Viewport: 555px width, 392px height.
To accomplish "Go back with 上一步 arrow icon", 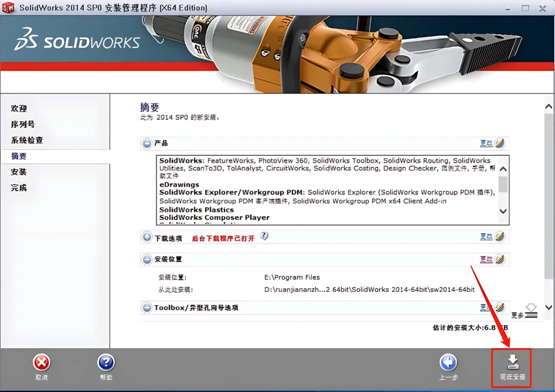I will point(448,363).
